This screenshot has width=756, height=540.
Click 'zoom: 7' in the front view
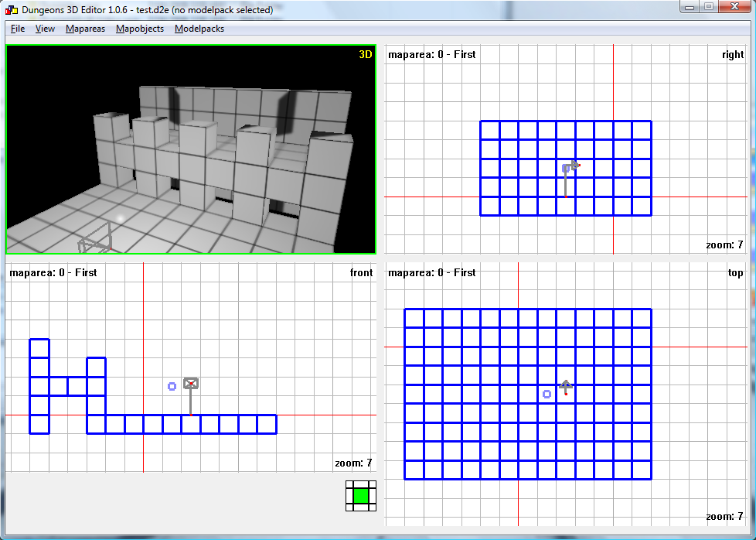point(353,463)
